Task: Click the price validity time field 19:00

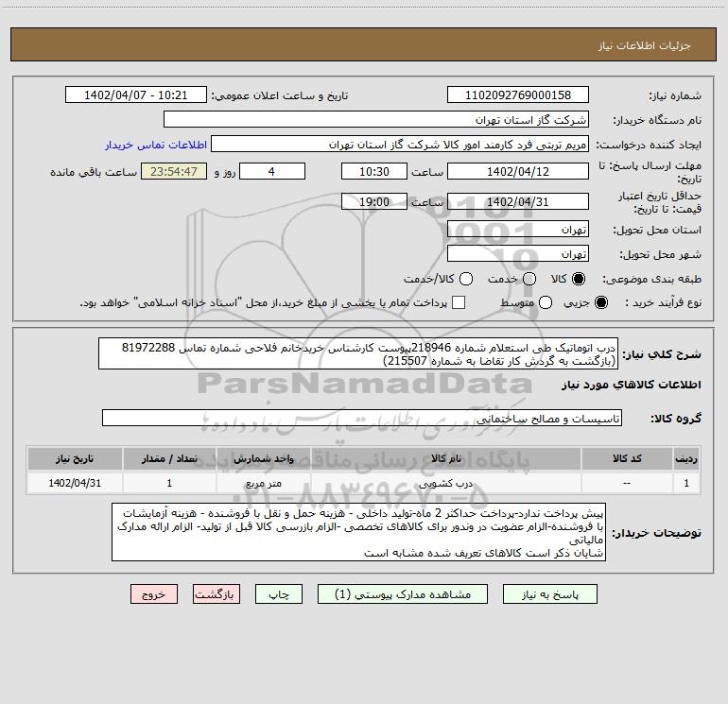Action: 374,201
